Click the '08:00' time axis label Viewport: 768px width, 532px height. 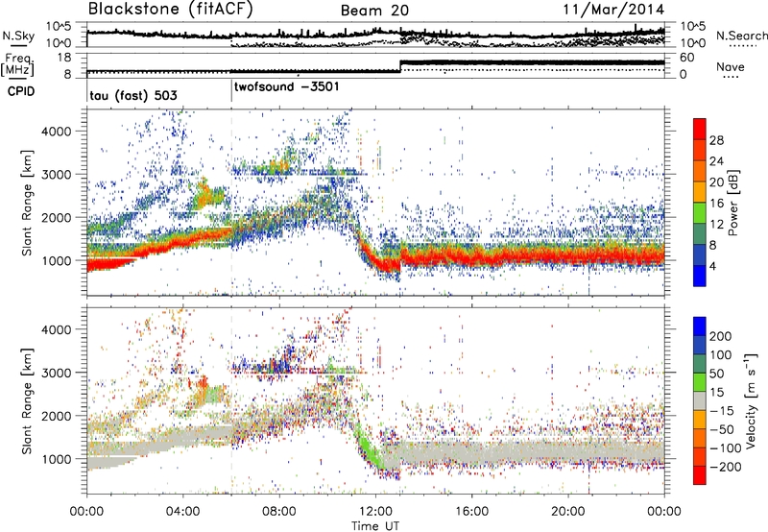click(x=279, y=512)
